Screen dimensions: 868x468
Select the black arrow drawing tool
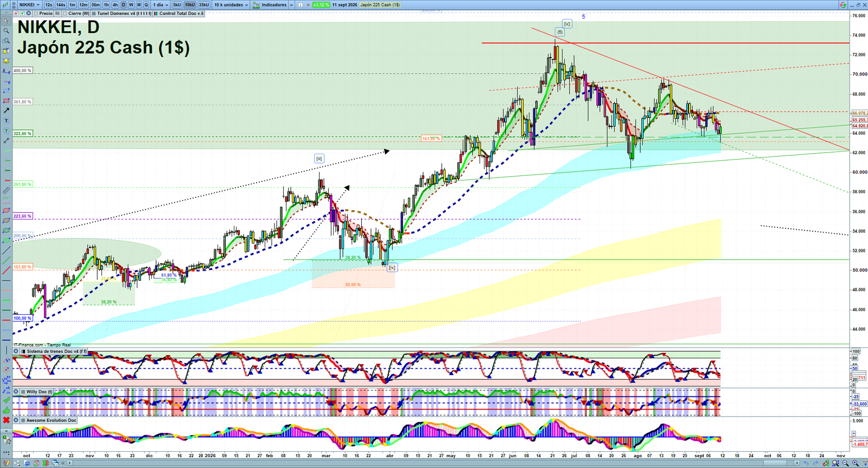(6, 111)
